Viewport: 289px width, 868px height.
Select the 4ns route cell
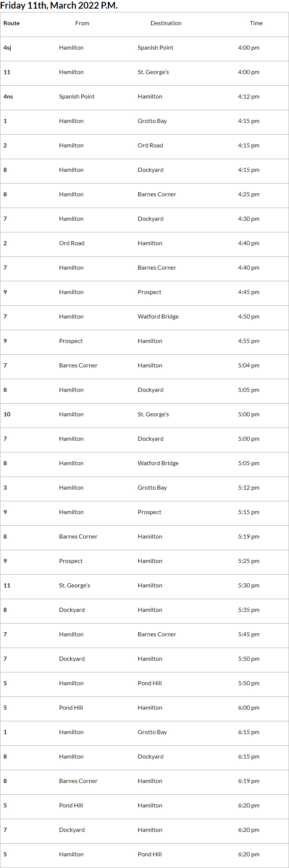coord(8,97)
